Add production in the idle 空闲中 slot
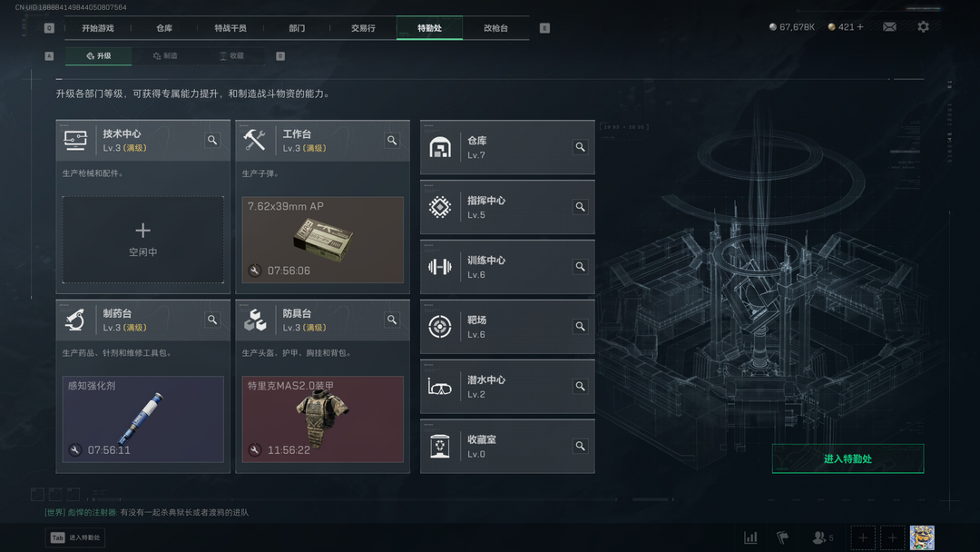 point(143,240)
